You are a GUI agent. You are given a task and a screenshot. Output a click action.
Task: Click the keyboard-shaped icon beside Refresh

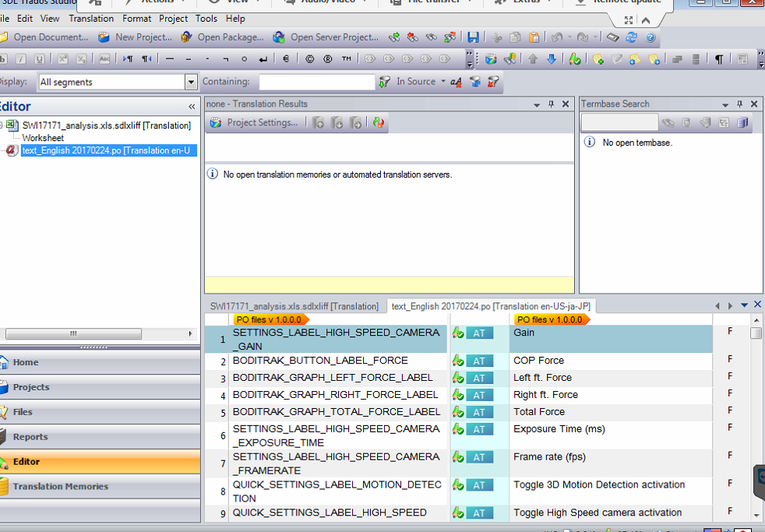tap(613, 37)
